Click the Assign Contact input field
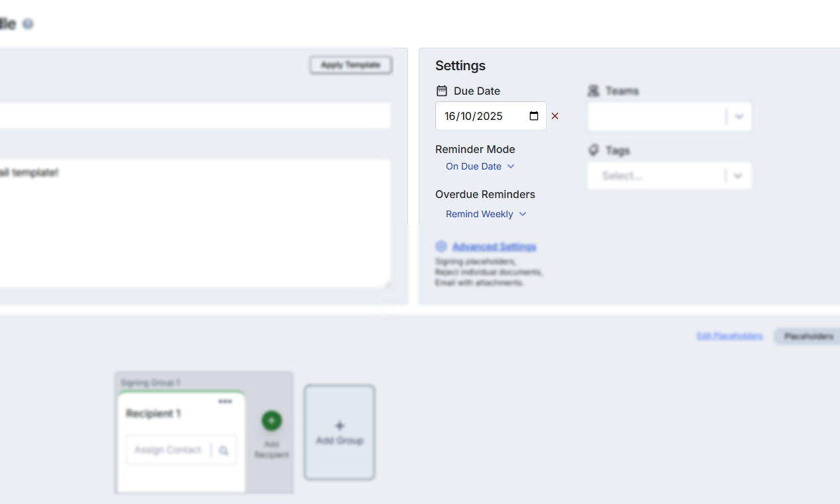Screen dimensions: 840x504 [168, 450]
